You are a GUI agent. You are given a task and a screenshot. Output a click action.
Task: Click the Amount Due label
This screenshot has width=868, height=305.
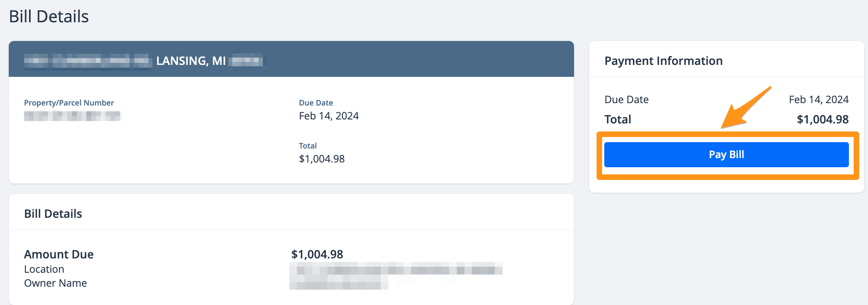pos(59,254)
